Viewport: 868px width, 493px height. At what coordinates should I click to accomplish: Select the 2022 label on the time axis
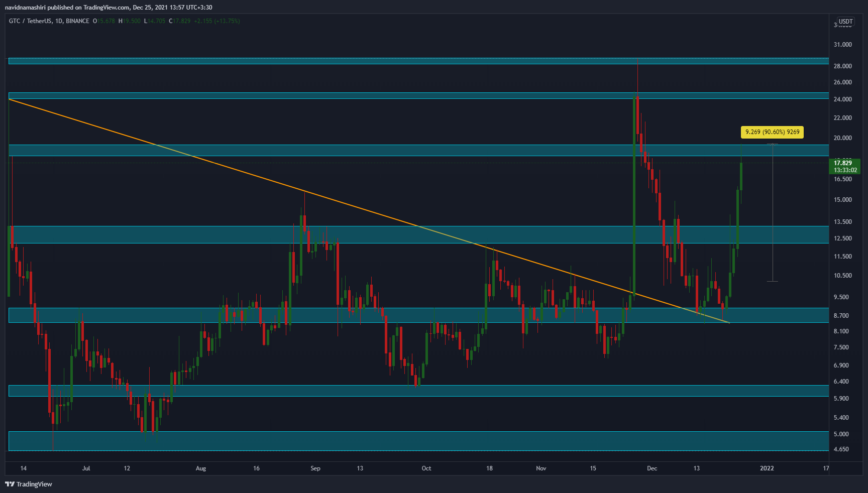(x=767, y=468)
